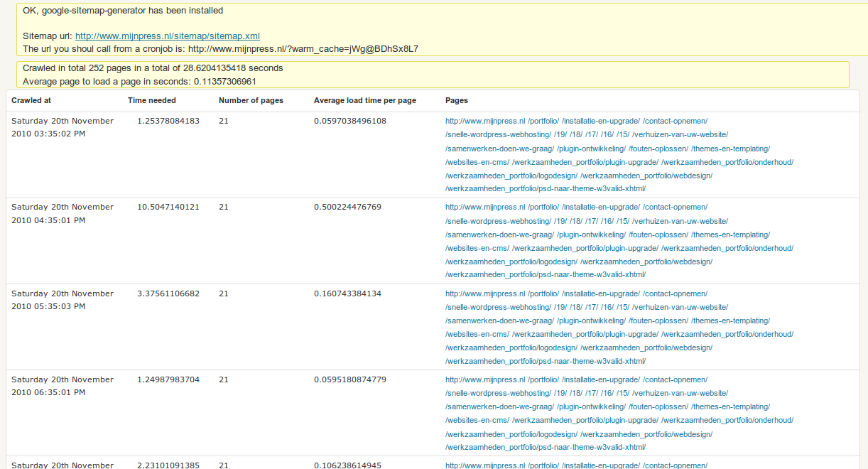Click the 05:35:03 PM crawl date cell

[x=63, y=300]
